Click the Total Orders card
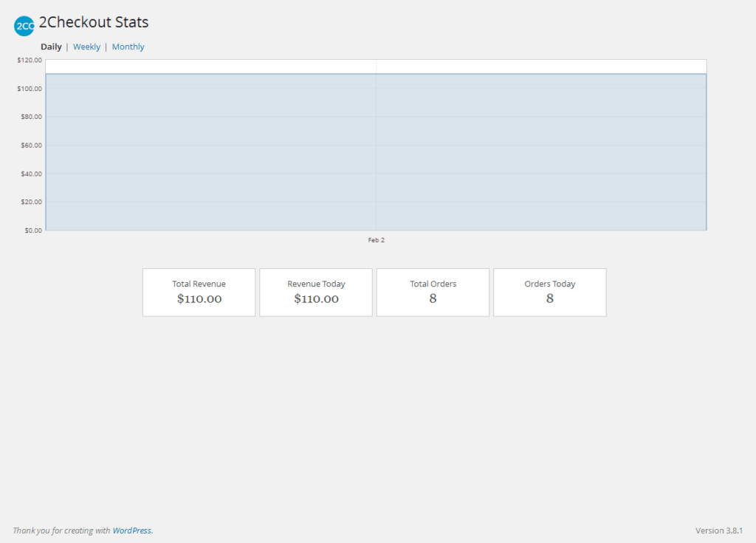This screenshot has width=756, height=543. click(433, 293)
